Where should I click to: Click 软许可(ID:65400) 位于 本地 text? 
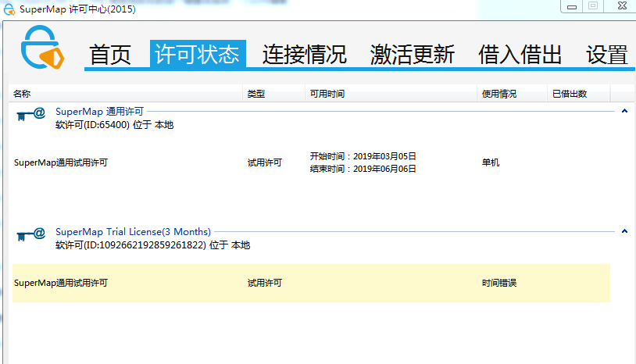click(x=114, y=125)
